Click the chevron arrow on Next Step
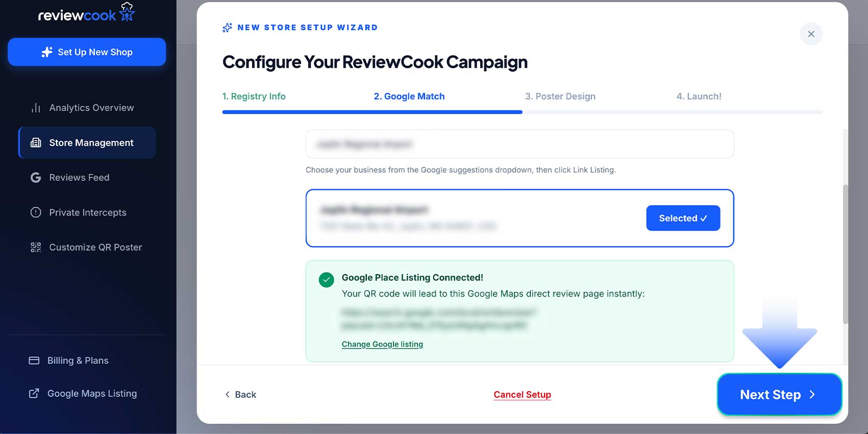The height and width of the screenshot is (434, 868). point(812,395)
